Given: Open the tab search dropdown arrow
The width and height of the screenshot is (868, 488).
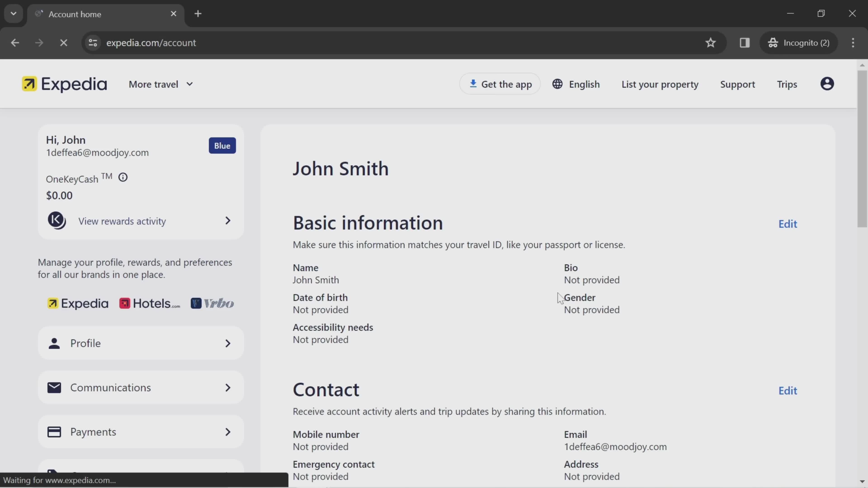Looking at the screenshot, I should tap(14, 14).
